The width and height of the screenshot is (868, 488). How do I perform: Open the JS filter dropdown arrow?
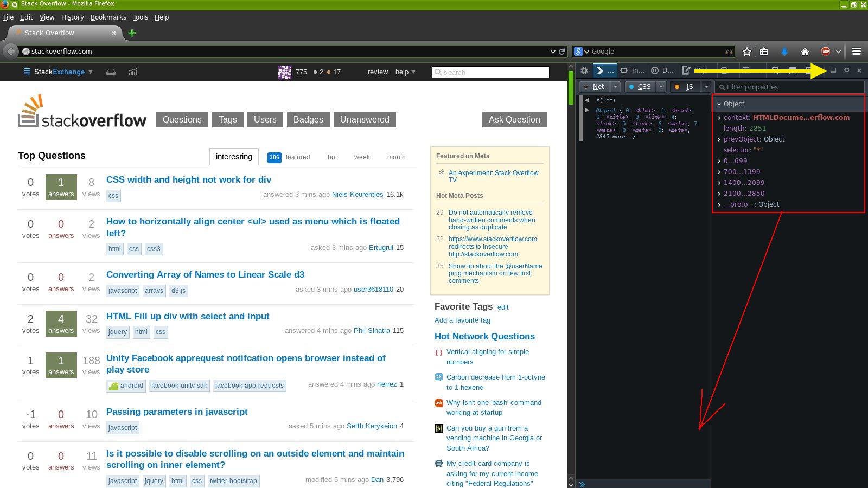[x=706, y=87]
